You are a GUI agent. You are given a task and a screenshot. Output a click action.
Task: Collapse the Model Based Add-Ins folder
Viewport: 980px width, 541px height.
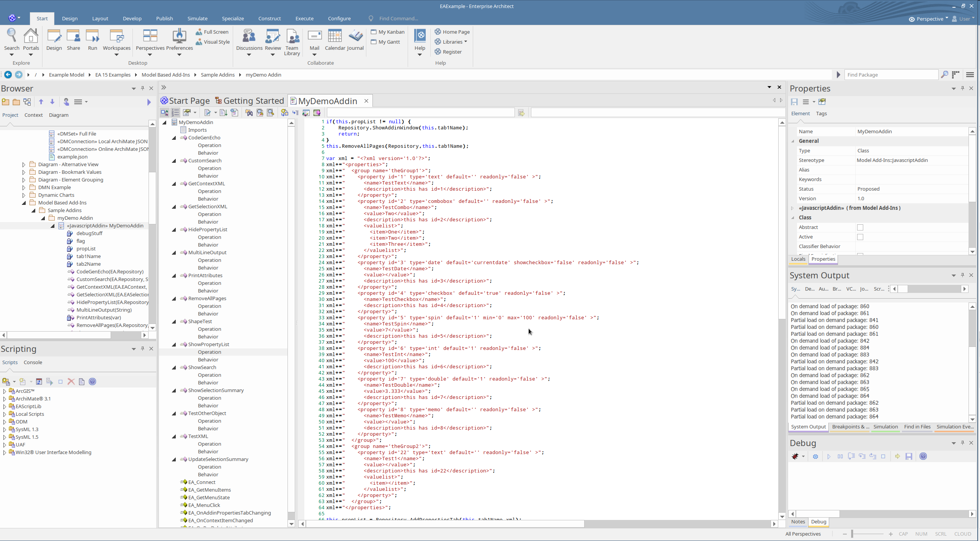pyautogui.click(x=24, y=203)
